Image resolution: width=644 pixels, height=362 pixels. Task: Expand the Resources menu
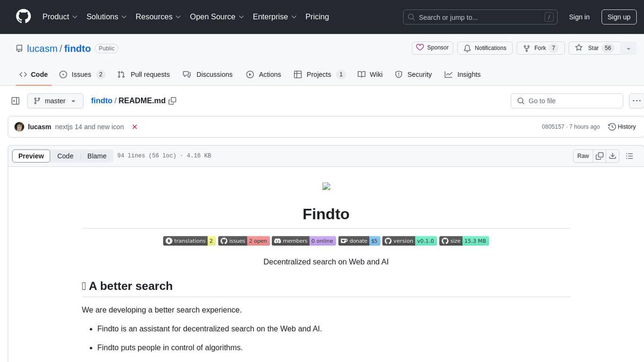tap(158, 17)
